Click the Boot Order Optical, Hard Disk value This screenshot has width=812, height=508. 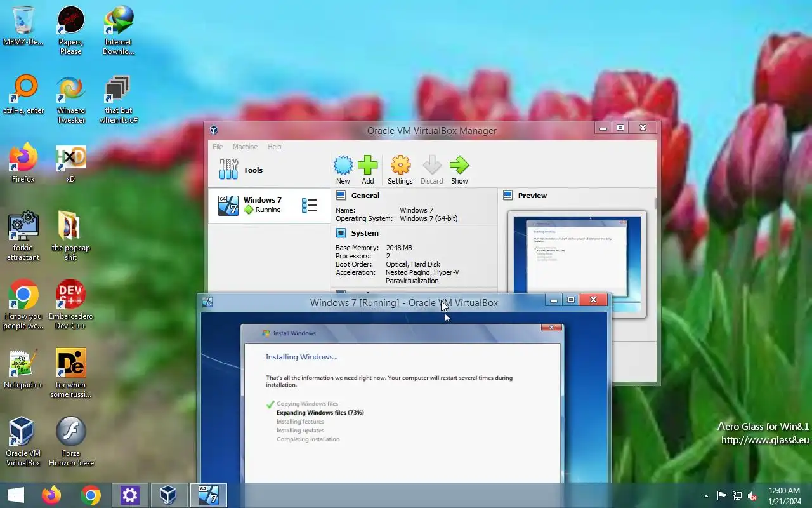[413, 264]
